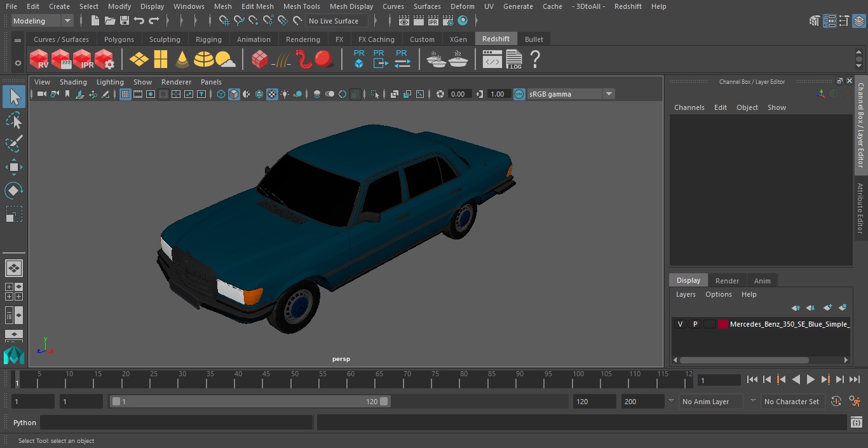The height and width of the screenshot is (448, 868).
Task: Open Redshift script editor code icon
Action: pyautogui.click(x=492, y=60)
